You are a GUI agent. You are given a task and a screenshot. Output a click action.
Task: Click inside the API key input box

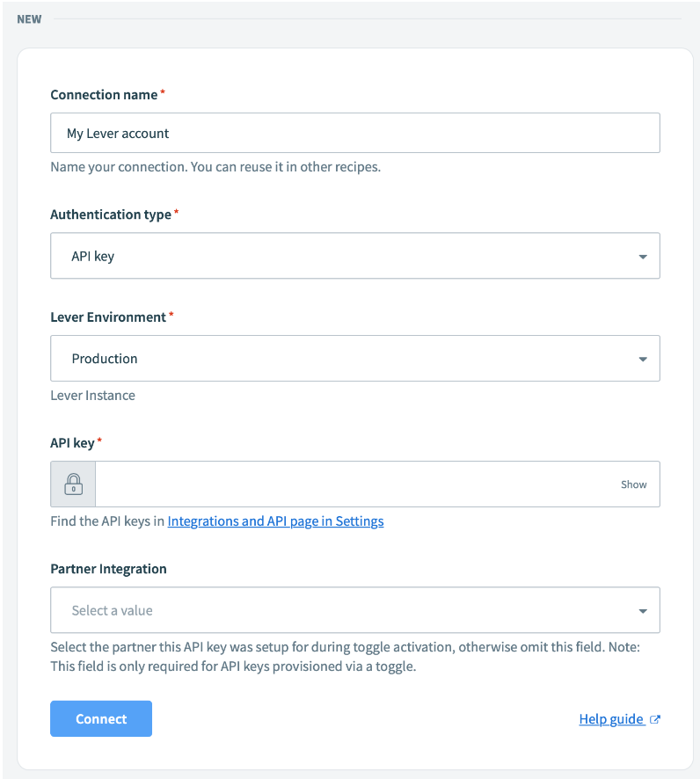(352, 484)
